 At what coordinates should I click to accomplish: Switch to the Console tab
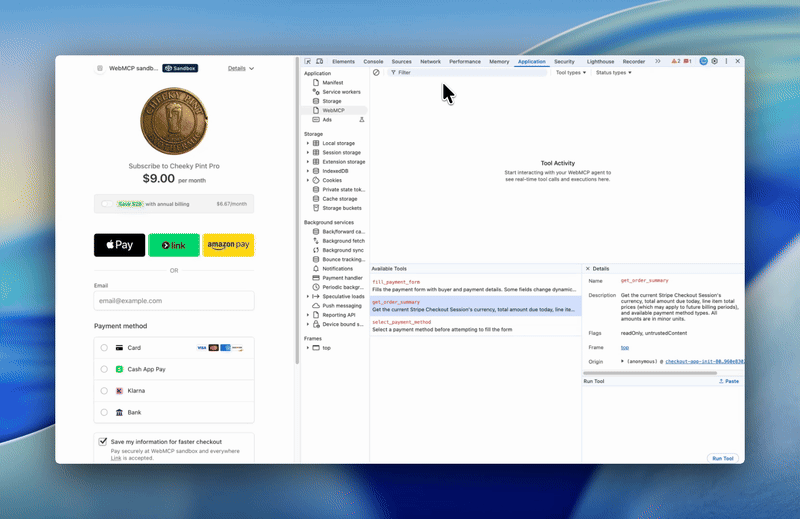pyautogui.click(x=373, y=61)
